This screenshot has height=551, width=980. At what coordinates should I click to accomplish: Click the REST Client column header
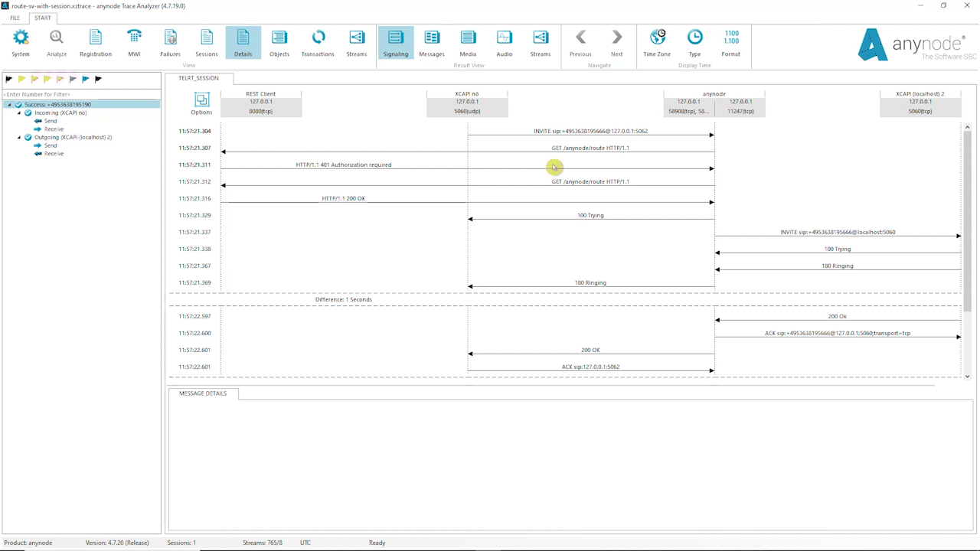click(x=261, y=103)
